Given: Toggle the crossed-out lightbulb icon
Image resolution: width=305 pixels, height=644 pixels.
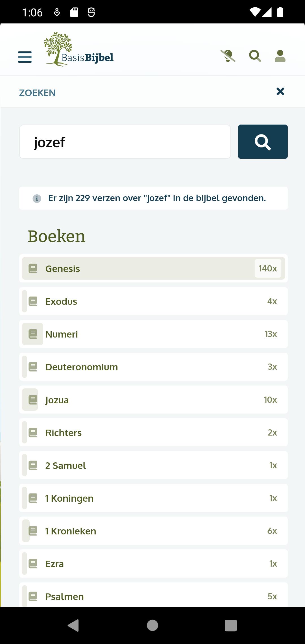Looking at the screenshot, I should tap(228, 56).
